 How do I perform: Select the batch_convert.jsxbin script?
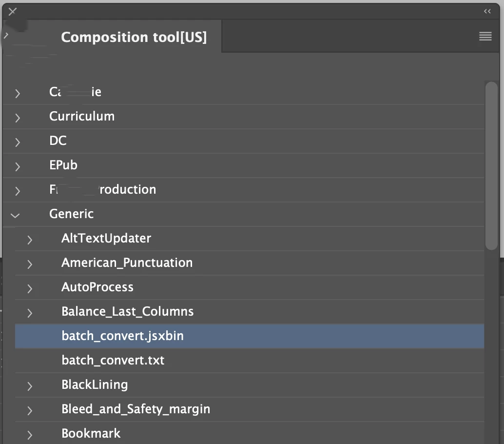[x=122, y=336]
